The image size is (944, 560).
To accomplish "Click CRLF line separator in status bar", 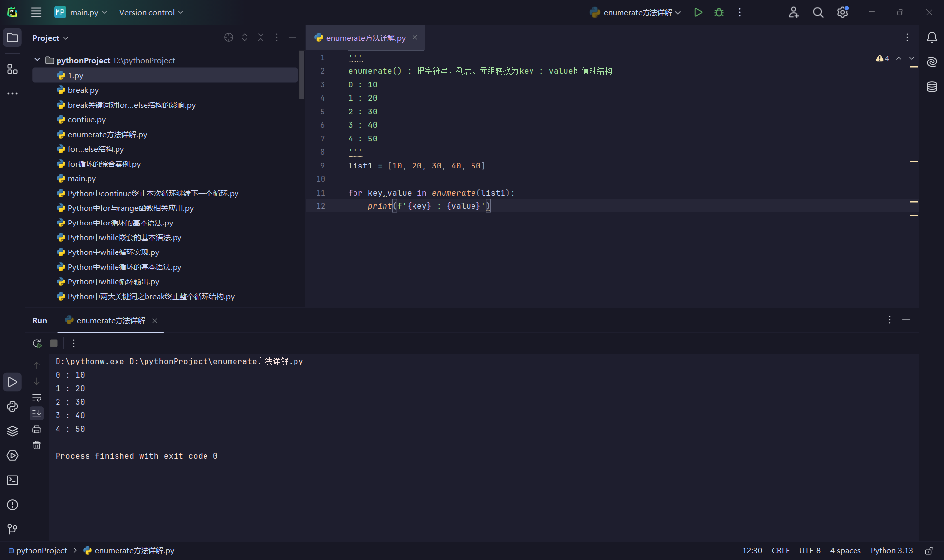I will click(780, 551).
